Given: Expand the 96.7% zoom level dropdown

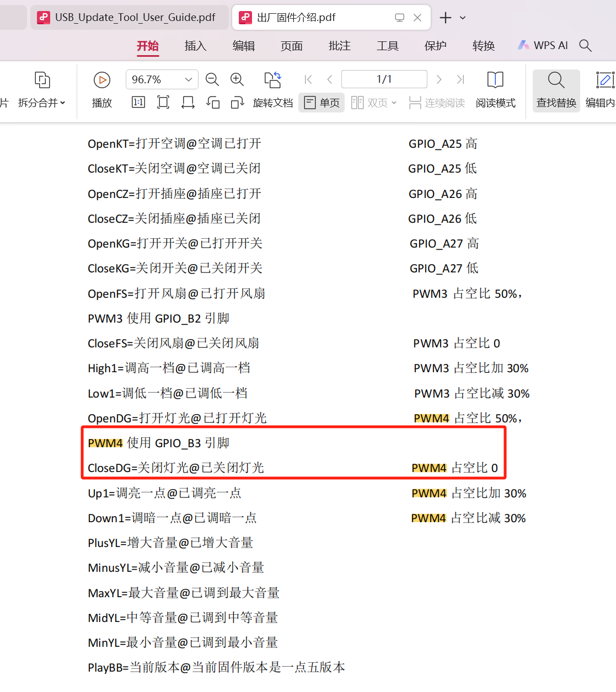Looking at the screenshot, I should tap(188, 79).
